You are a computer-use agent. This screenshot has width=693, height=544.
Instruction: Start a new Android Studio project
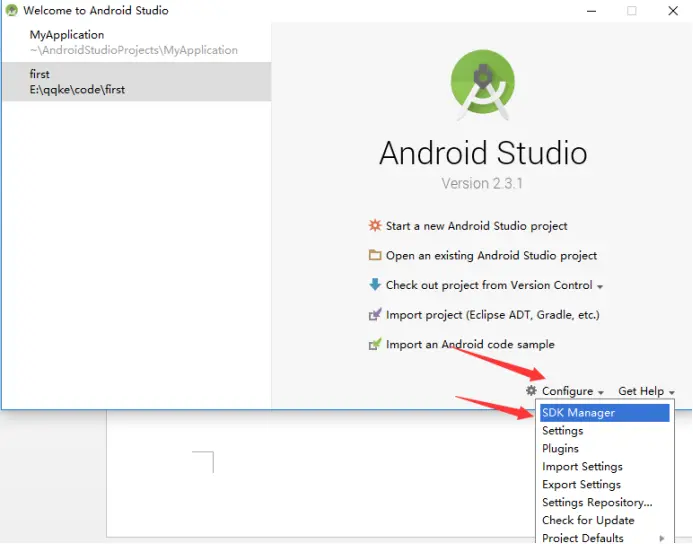(x=476, y=226)
